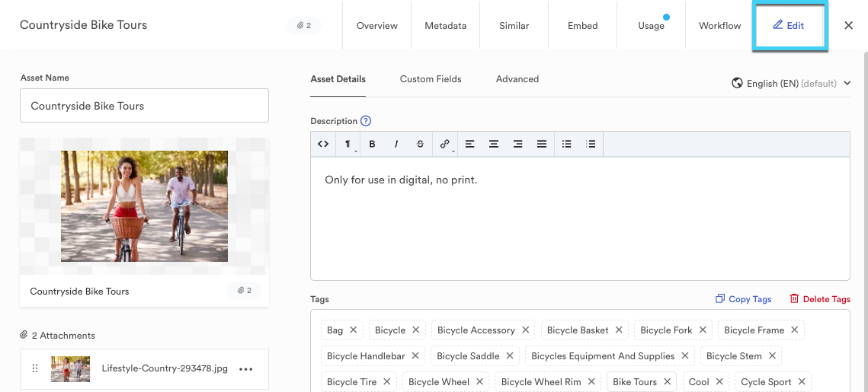Remove the Bicycle Basket tag

click(x=620, y=330)
